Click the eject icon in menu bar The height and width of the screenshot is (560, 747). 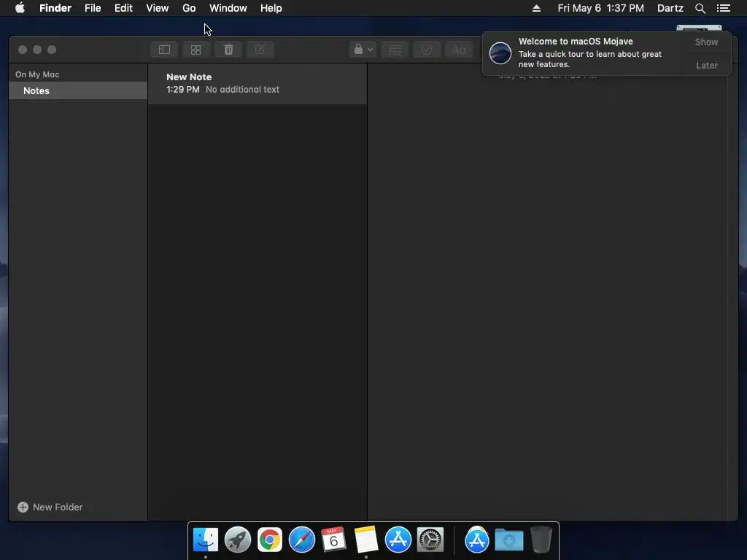(x=536, y=8)
